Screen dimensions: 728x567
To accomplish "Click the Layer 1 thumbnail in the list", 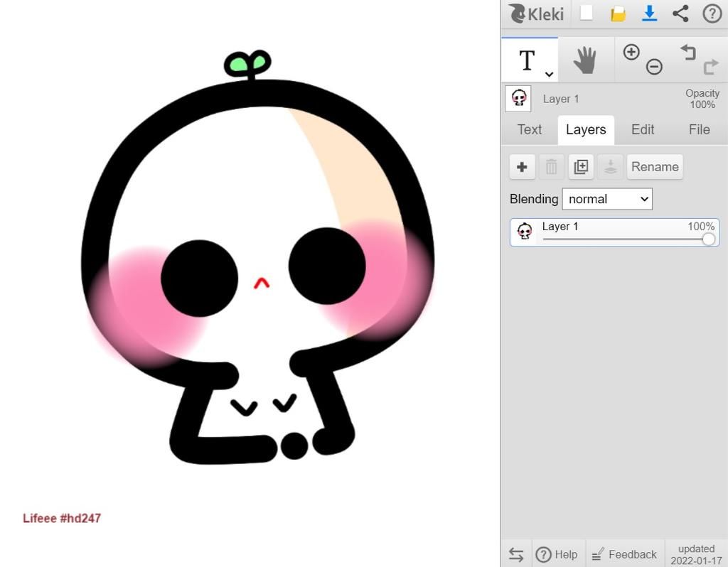I will (525, 231).
